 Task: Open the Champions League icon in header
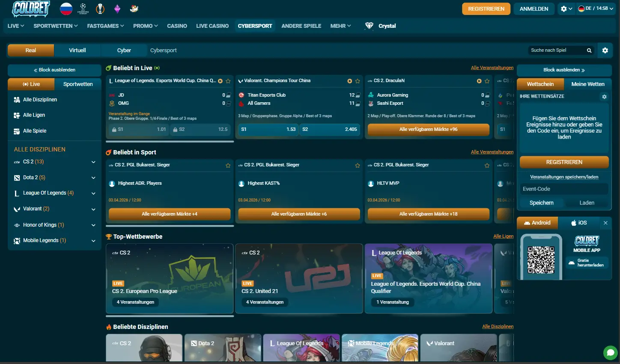coord(83,8)
